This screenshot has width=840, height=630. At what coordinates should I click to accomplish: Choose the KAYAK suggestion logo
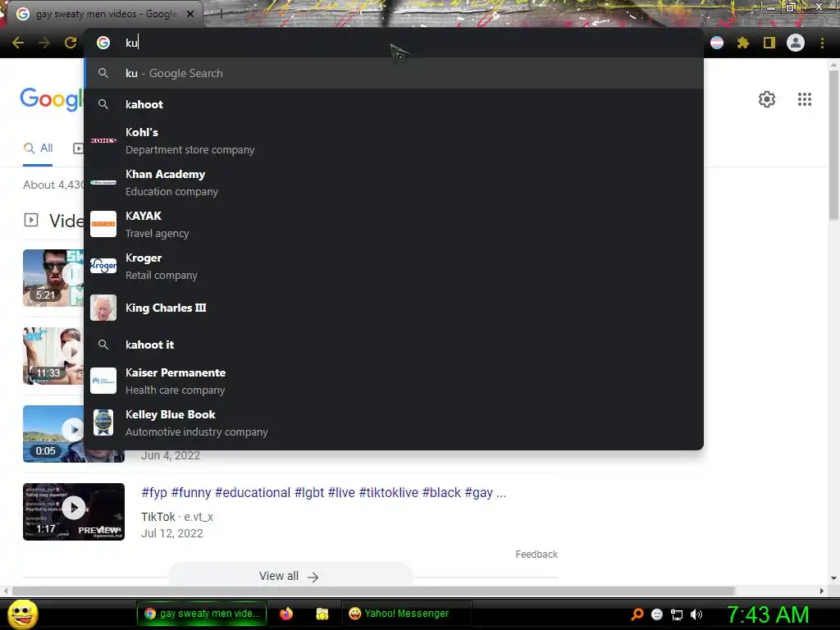coord(103,224)
